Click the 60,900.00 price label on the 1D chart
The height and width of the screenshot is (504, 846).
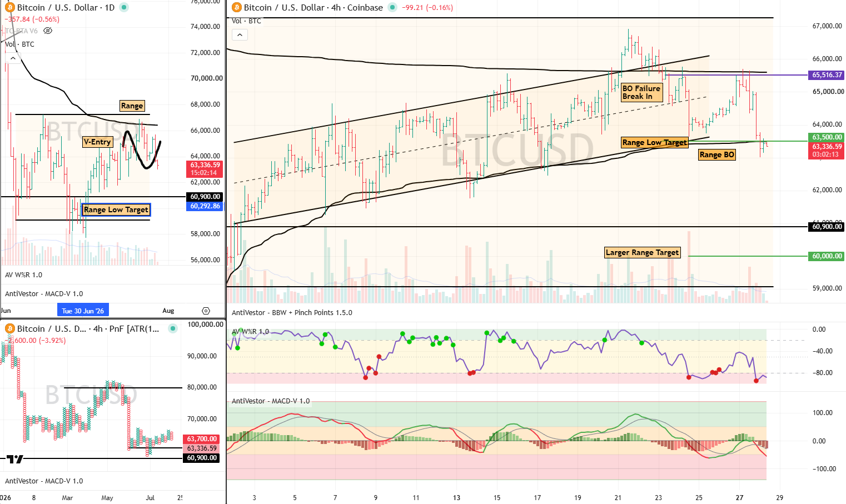point(205,196)
